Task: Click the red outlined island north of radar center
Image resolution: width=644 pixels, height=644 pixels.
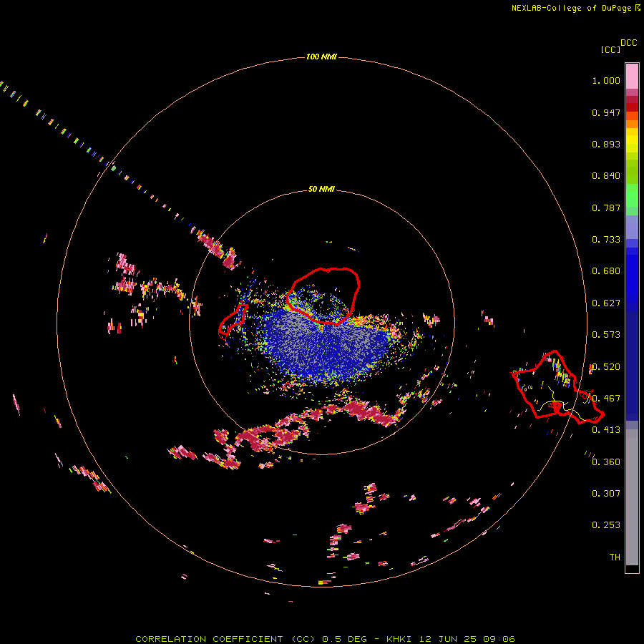Action: [323, 296]
